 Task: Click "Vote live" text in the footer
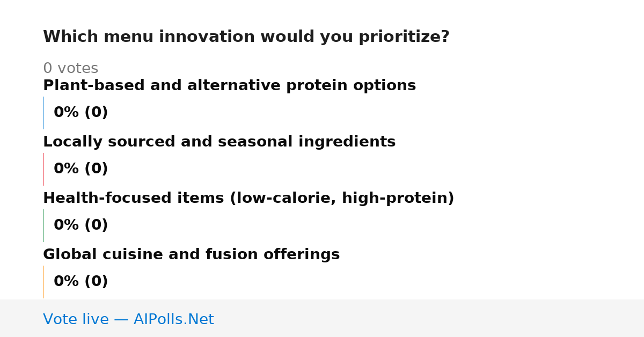(x=76, y=320)
